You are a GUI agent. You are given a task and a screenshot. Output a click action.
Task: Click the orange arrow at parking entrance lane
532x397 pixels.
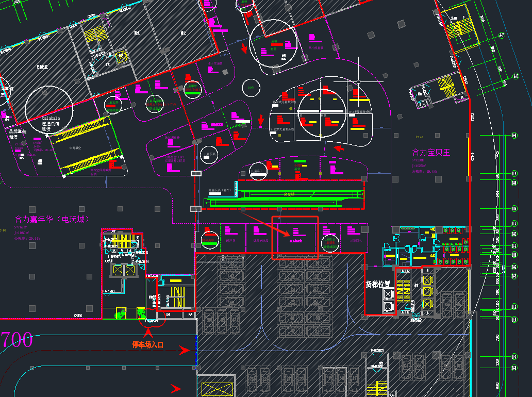coord(184,351)
